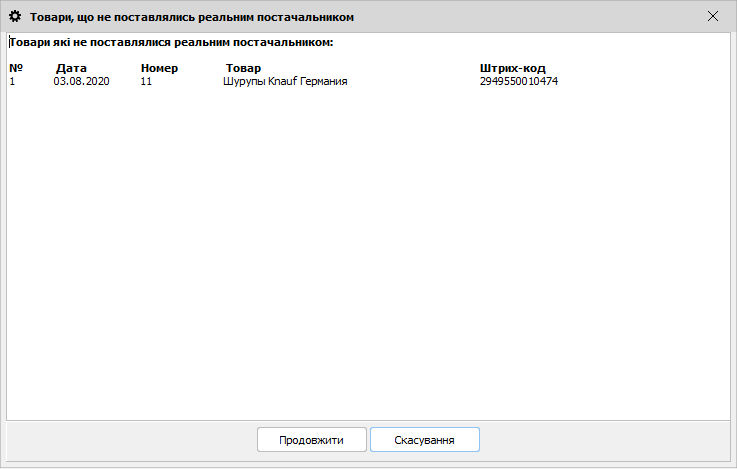Image resolution: width=737 pixels, height=469 pixels.
Task: Click the Дата column header
Action: click(x=71, y=68)
